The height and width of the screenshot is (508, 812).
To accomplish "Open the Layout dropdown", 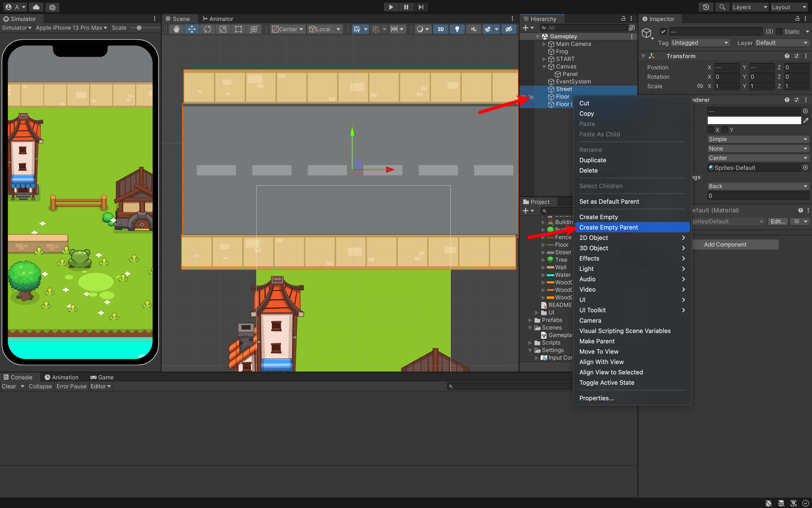I will (789, 7).
